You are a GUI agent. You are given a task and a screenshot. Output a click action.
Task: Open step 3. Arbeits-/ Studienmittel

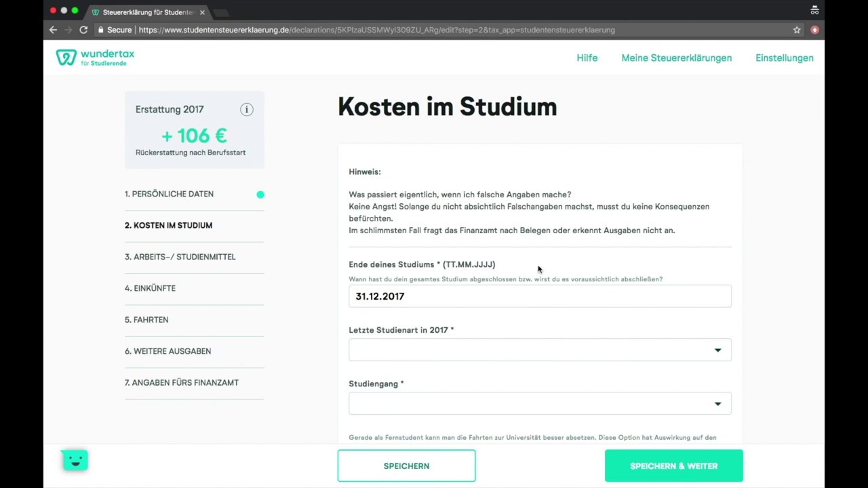click(x=180, y=257)
